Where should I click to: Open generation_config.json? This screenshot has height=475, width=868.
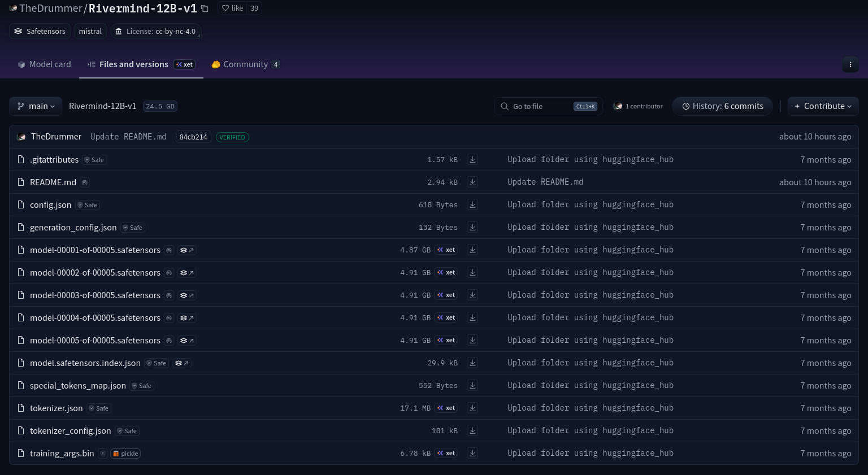pyautogui.click(x=73, y=228)
